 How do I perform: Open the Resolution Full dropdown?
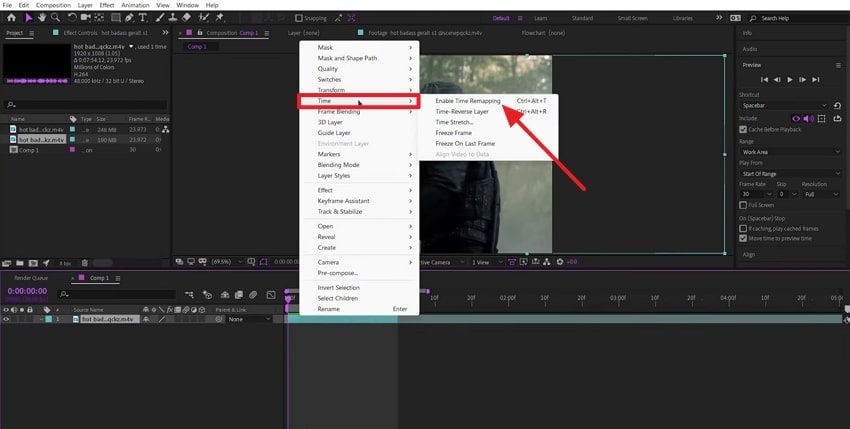click(821, 194)
